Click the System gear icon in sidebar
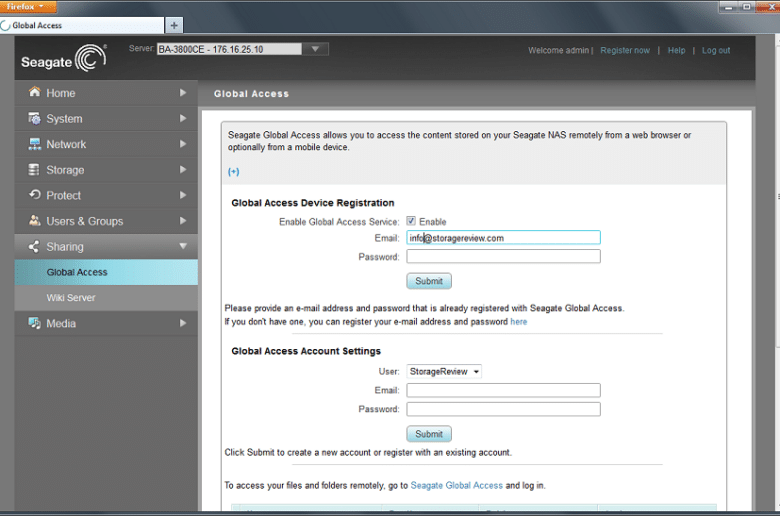The image size is (780, 516). pyautogui.click(x=34, y=118)
